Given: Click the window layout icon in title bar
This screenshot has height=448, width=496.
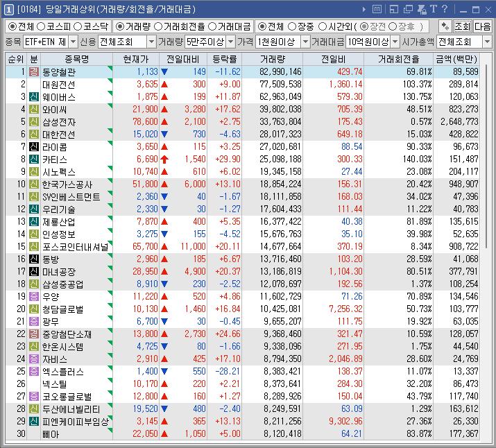Looking at the screenshot, I should pos(394,9).
